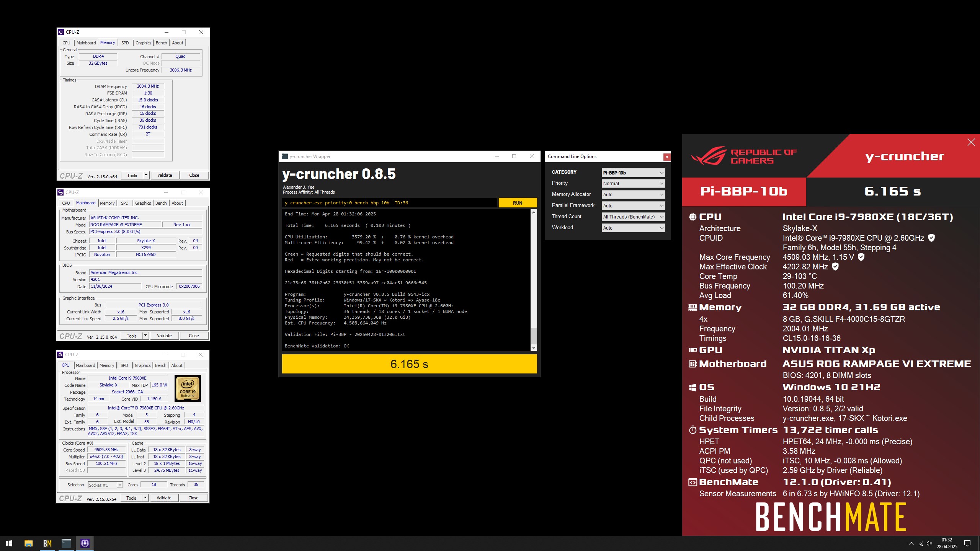Click the OS Windows logo in BenchMate
The height and width of the screenshot is (551, 980).
pos(693,388)
